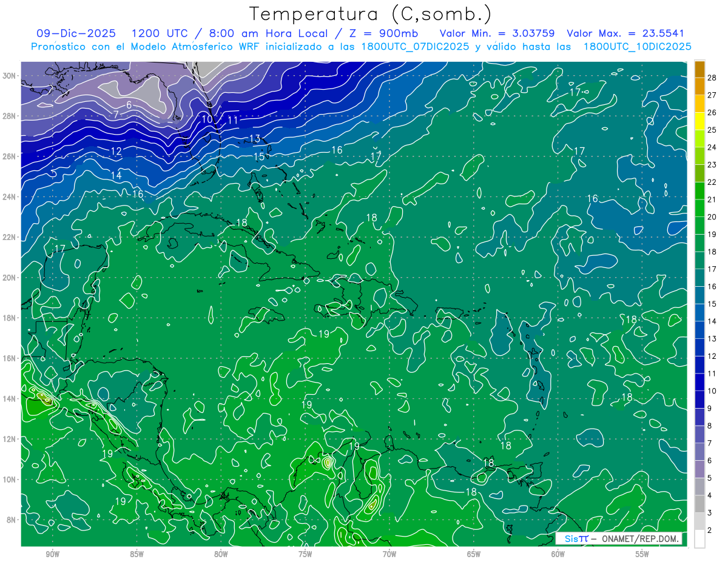Viewport: 728px width, 562px height.
Task: Click the '75W' longitude axis label
Action: tap(305, 555)
